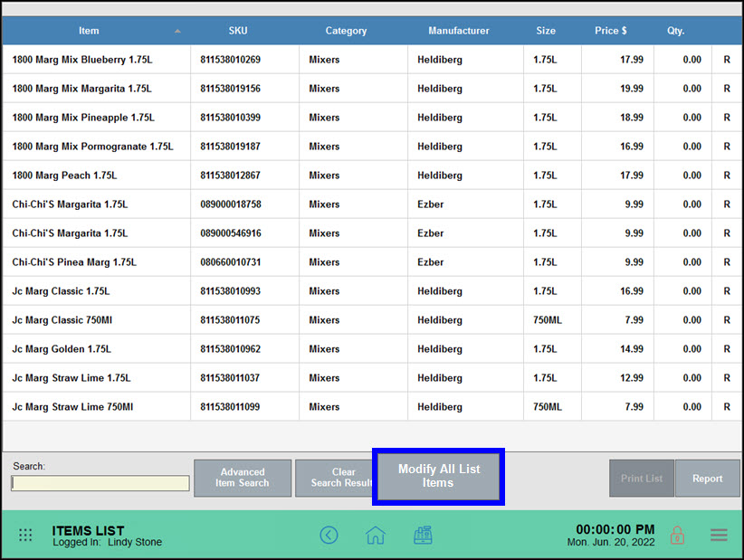The height and width of the screenshot is (560, 744).
Task: Select 1800 Marg Peach 1.75L item
Action: 64,176
